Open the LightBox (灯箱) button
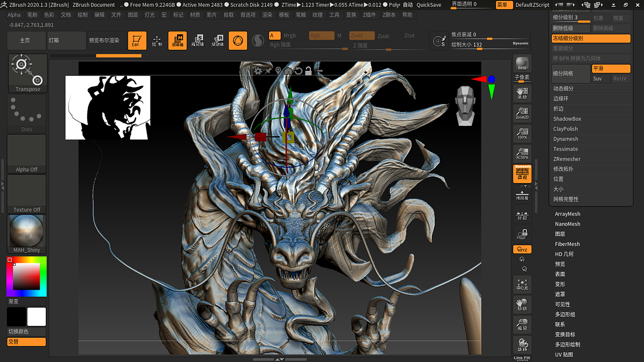644x362 pixels. 66,41
